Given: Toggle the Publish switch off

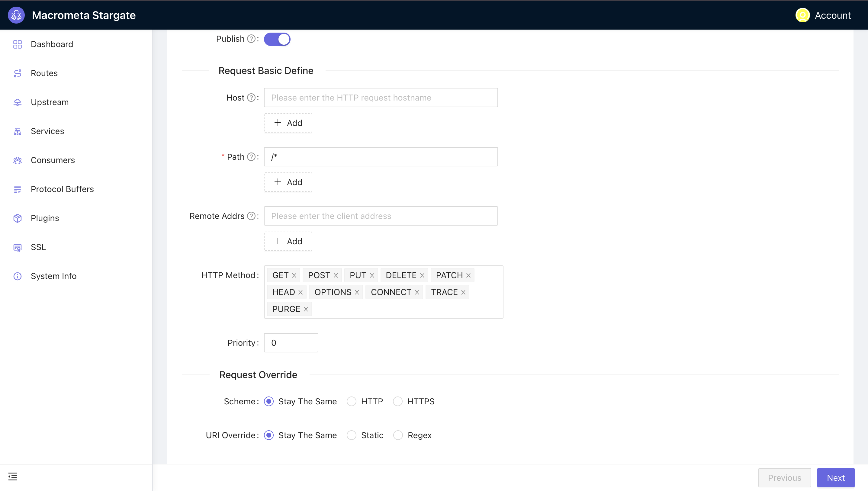Looking at the screenshot, I should pyautogui.click(x=277, y=39).
